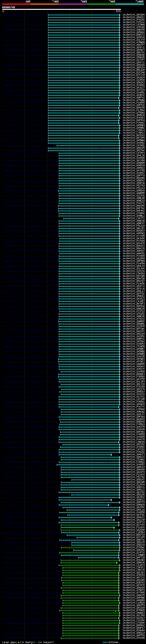The image size is (146, 644).
Task: Open hit UniRef100_C5IW59
Action: 134,346
